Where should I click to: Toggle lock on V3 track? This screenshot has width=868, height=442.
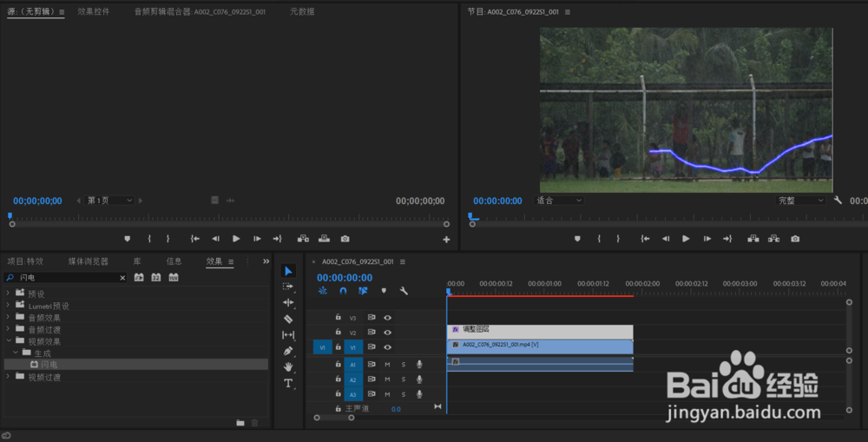point(339,317)
